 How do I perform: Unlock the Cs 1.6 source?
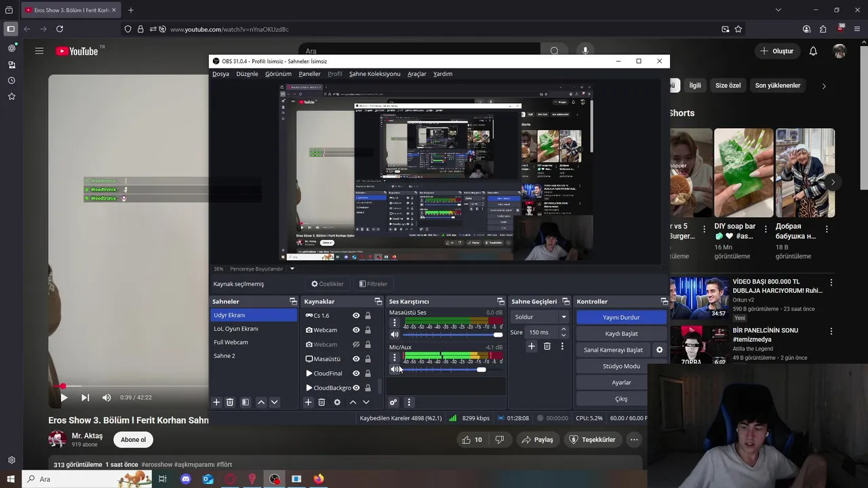tap(368, 315)
